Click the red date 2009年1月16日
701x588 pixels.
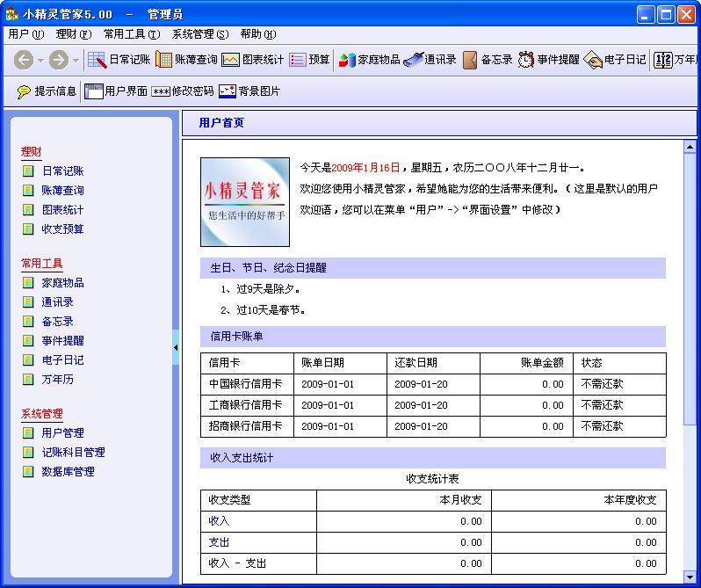(x=365, y=168)
